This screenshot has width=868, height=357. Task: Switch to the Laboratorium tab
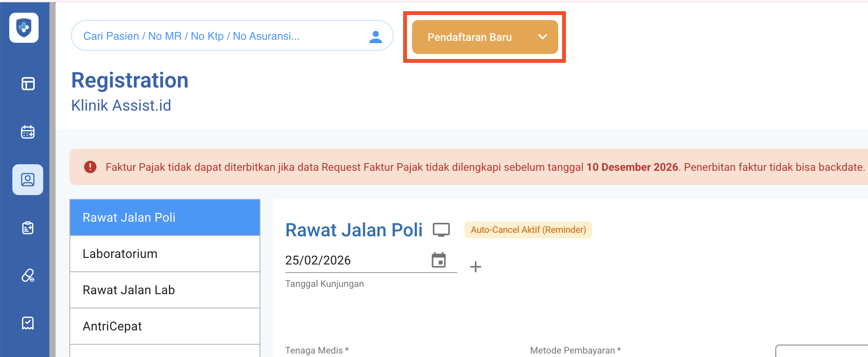[165, 254]
